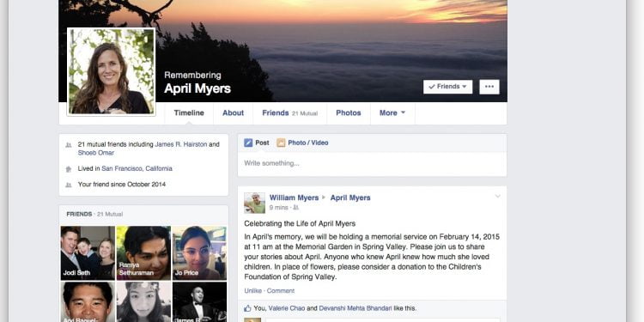Expand the More tab dropdown
The image size is (644, 322).
pyautogui.click(x=392, y=113)
